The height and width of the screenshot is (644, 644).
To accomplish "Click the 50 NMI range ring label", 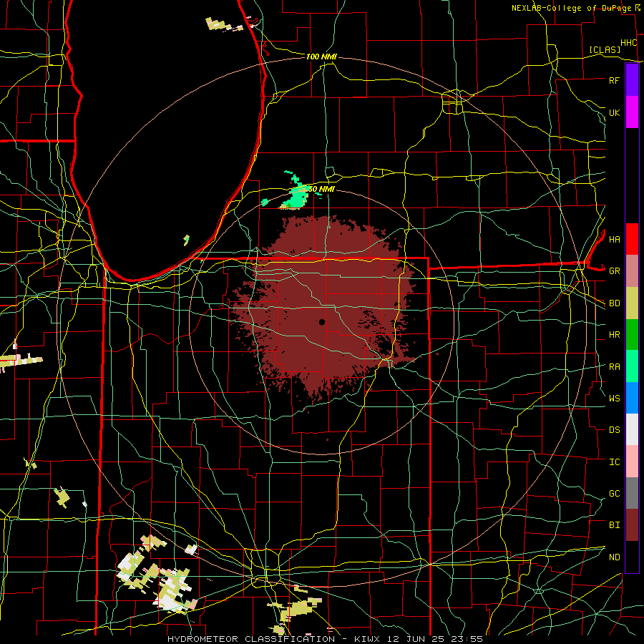I will coord(321,189).
